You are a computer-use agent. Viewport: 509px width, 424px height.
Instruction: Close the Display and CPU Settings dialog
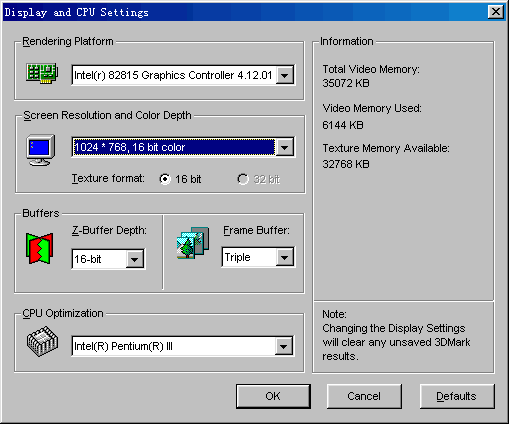pyautogui.click(x=496, y=12)
